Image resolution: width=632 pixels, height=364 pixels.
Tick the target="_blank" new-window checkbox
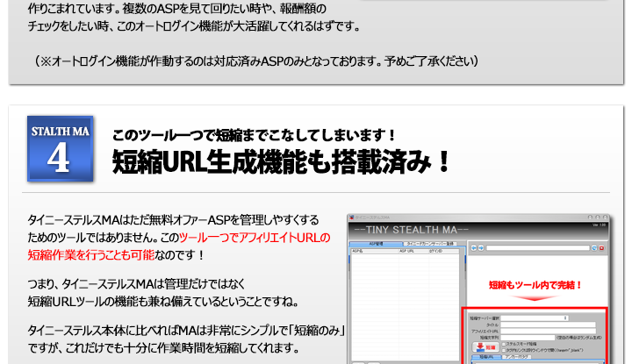coord(504,350)
